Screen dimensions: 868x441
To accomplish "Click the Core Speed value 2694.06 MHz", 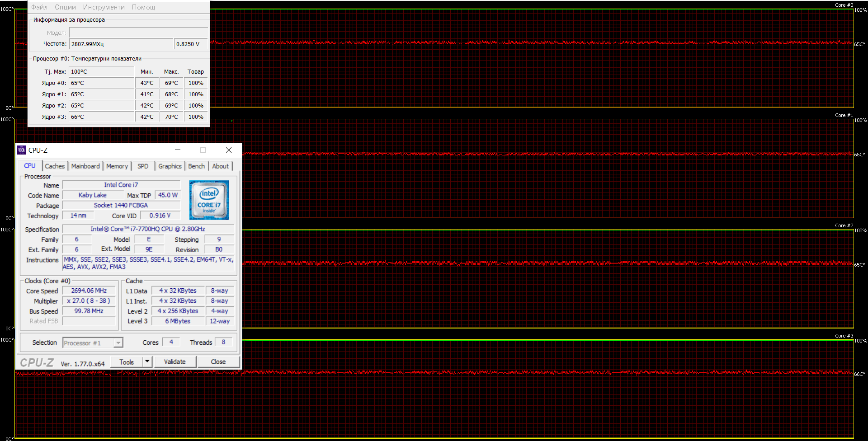I will [x=89, y=291].
